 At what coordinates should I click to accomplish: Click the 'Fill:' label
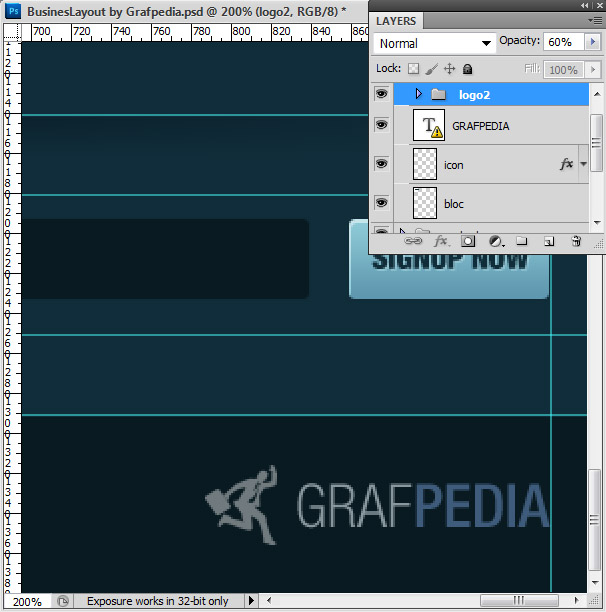coord(532,69)
